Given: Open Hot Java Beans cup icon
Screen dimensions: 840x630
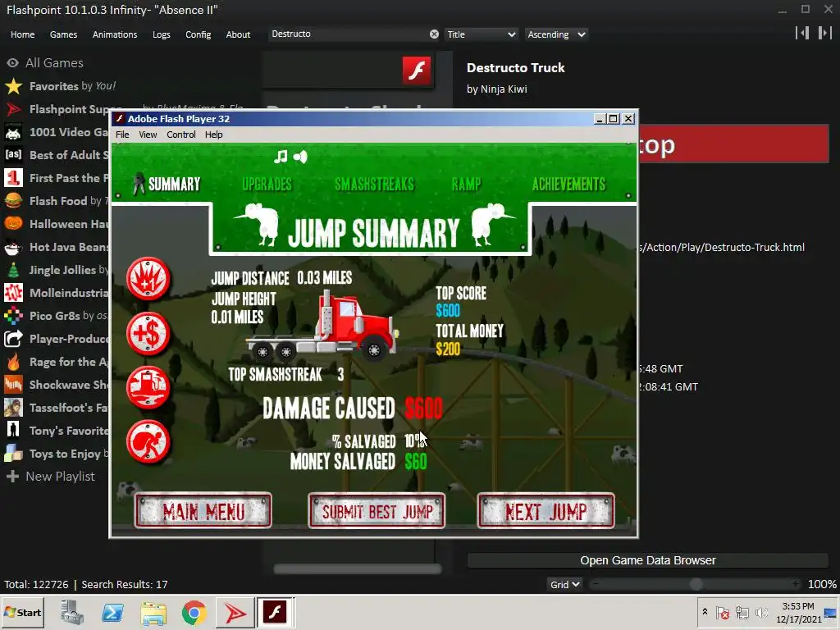Looking at the screenshot, I should (13, 247).
